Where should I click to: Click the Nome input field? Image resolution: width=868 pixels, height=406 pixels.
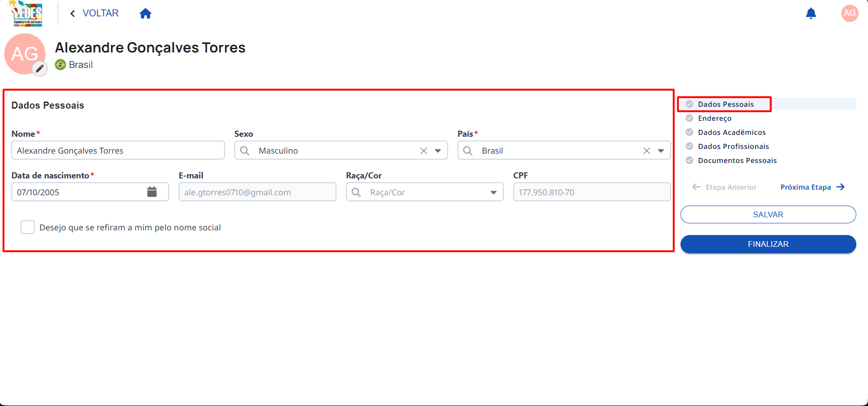click(x=118, y=150)
